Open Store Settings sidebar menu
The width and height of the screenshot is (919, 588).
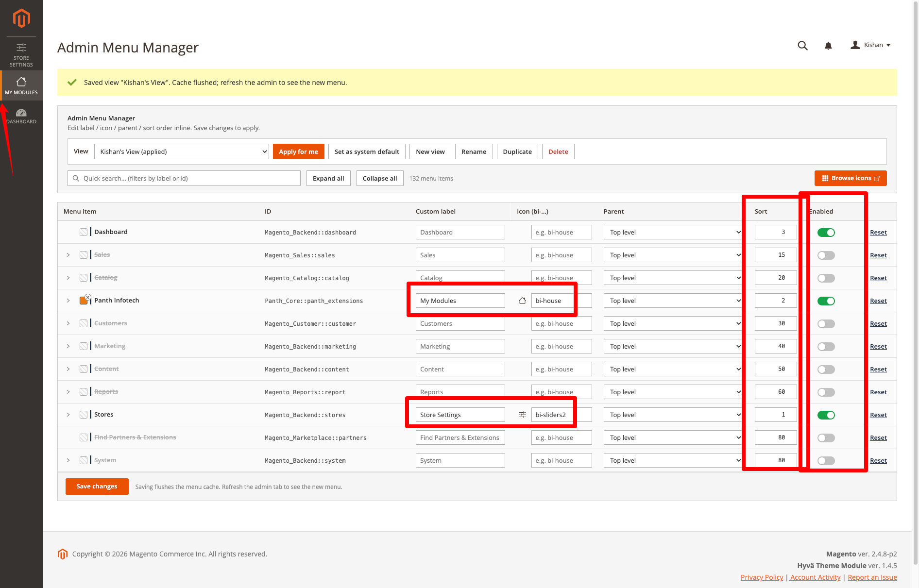pyautogui.click(x=21, y=54)
